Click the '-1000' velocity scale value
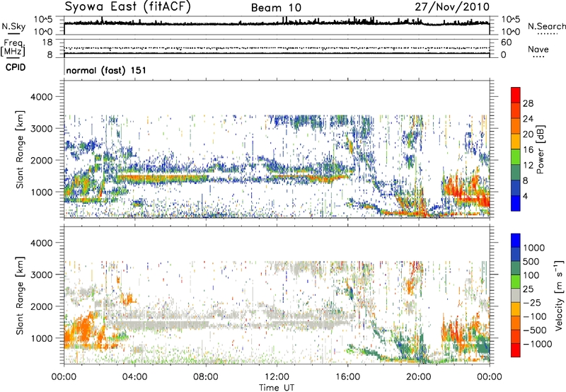The height and width of the screenshot is (392, 566). (538, 344)
